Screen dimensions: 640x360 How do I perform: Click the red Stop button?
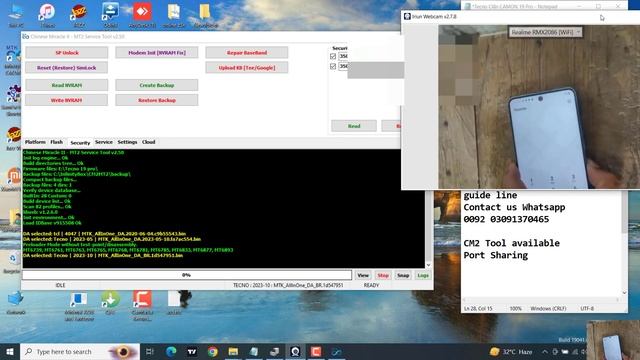pos(383,276)
